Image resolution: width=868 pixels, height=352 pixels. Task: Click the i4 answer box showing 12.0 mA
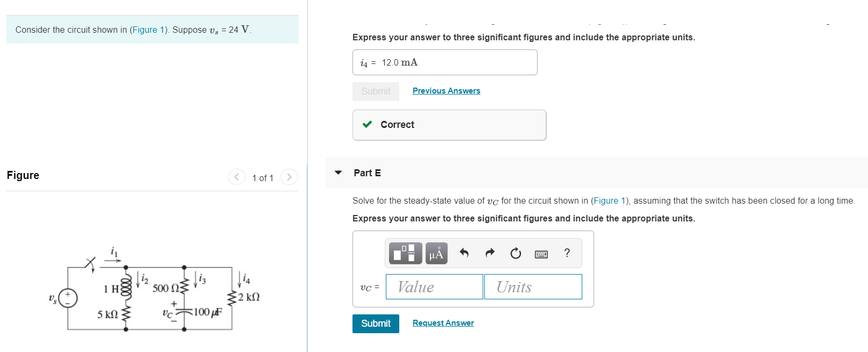pyautogui.click(x=444, y=62)
